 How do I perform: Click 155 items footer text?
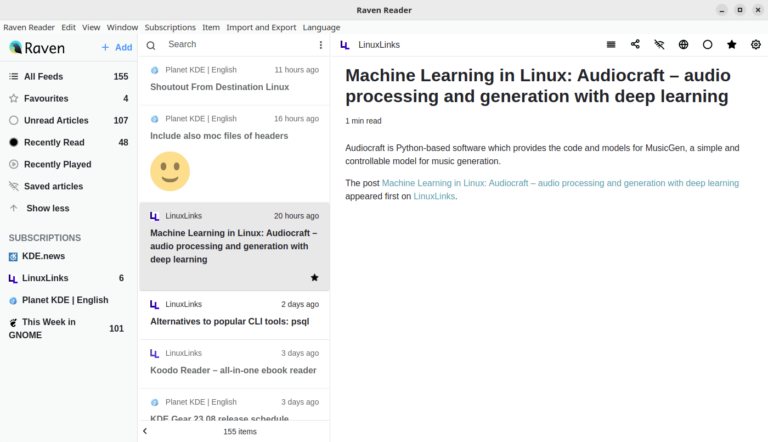click(240, 432)
